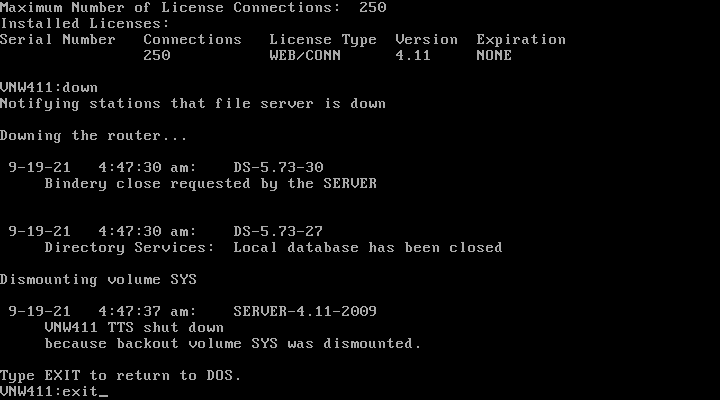The width and height of the screenshot is (720, 400).
Task: Click the SERVER-4.11-2009 message code
Action: (305, 311)
